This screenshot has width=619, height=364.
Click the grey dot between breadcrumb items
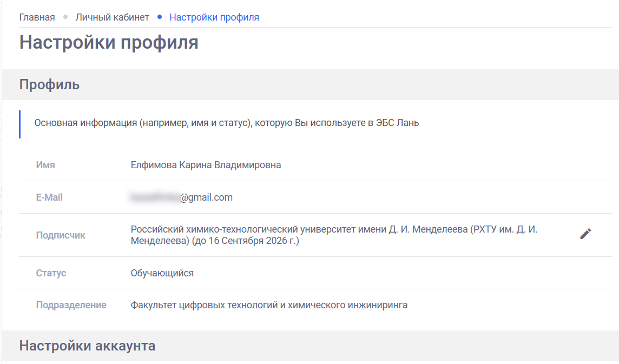click(65, 17)
